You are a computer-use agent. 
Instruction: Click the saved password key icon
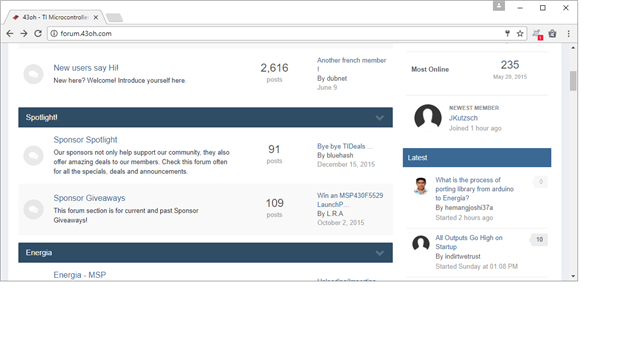pyautogui.click(x=507, y=34)
